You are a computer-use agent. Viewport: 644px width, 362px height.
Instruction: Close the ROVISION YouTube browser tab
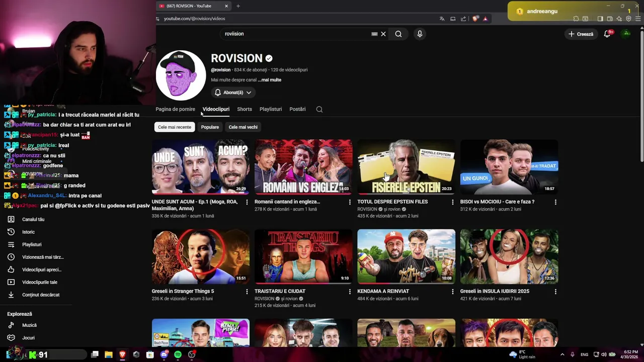[x=226, y=6]
